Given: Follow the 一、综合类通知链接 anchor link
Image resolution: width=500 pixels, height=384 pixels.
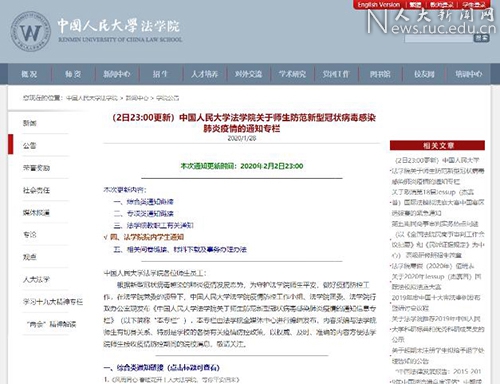Looking at the screenshot, I should (144, 202).
